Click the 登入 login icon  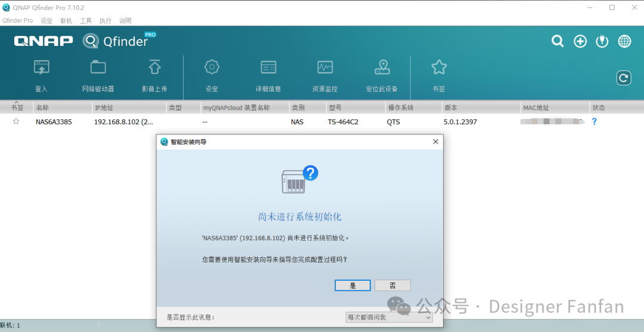[x=42, y=67]
